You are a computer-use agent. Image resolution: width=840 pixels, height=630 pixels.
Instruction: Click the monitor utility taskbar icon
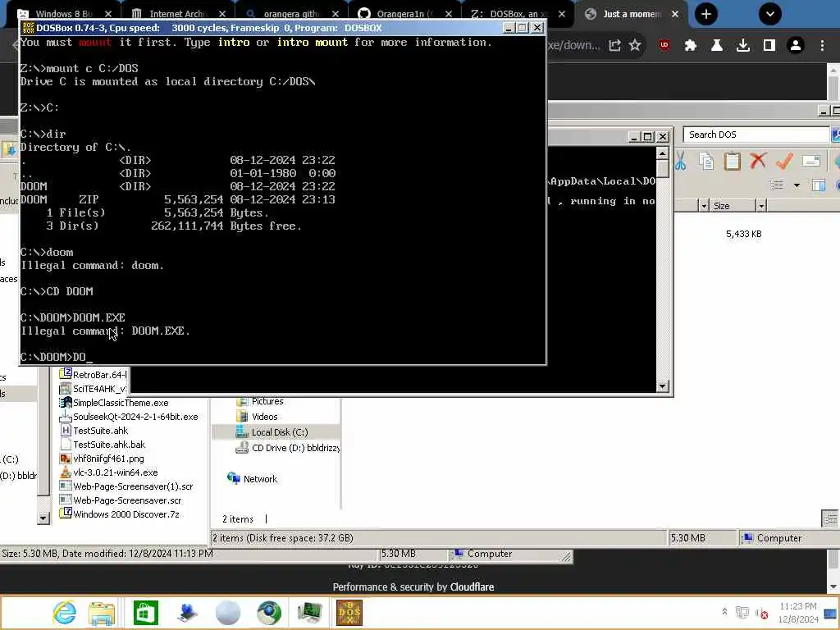click(x=309, y=612)
